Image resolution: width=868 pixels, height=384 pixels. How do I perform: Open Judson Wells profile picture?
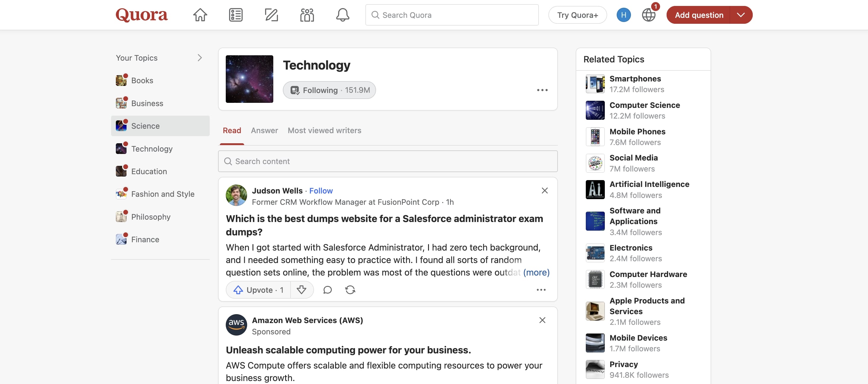point(236,195)
